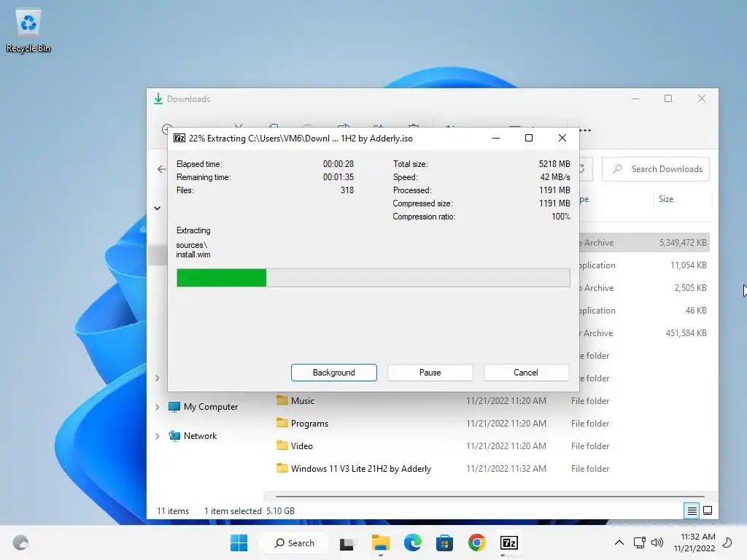Click the 7z icon in dialog title bar
This screenshot has height=560, width=747.
pyautogui.click(x=179, y=138)
